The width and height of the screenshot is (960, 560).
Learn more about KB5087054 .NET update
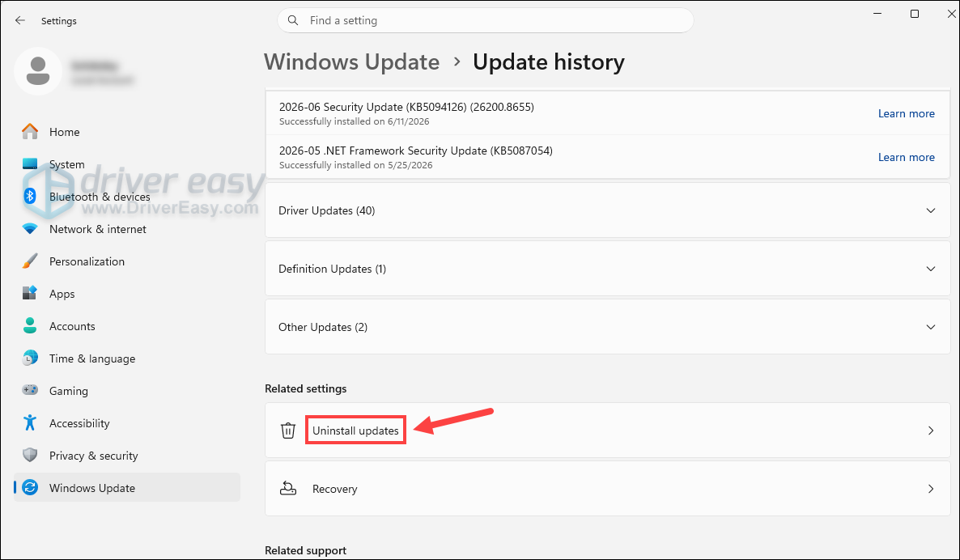click(906, 157)
